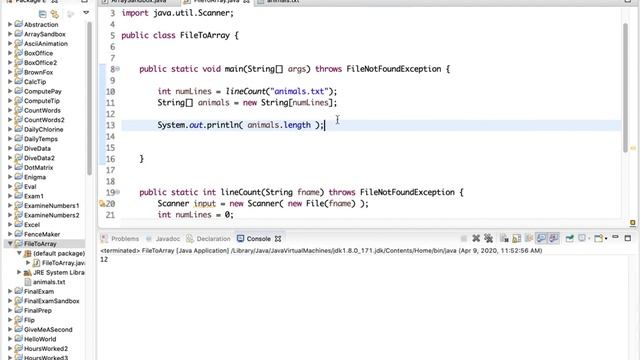This screenshot has width=640, height=360.
Task: Open the Package Explorer view menu triangle
Action: (x=86, y=13)
